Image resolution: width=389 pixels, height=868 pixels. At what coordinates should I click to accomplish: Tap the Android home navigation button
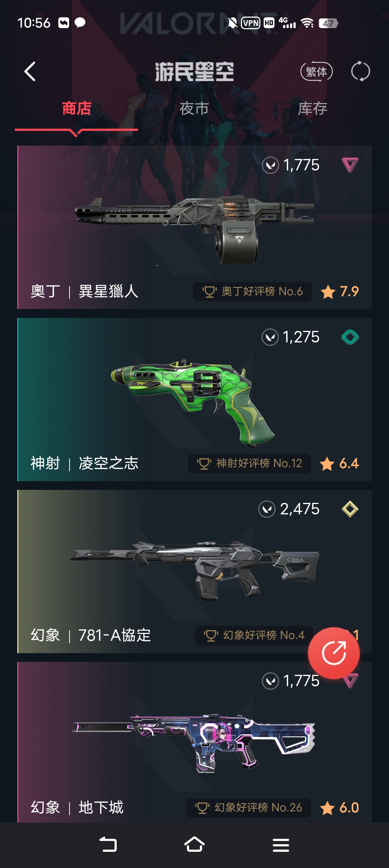(x=194, y=845)
